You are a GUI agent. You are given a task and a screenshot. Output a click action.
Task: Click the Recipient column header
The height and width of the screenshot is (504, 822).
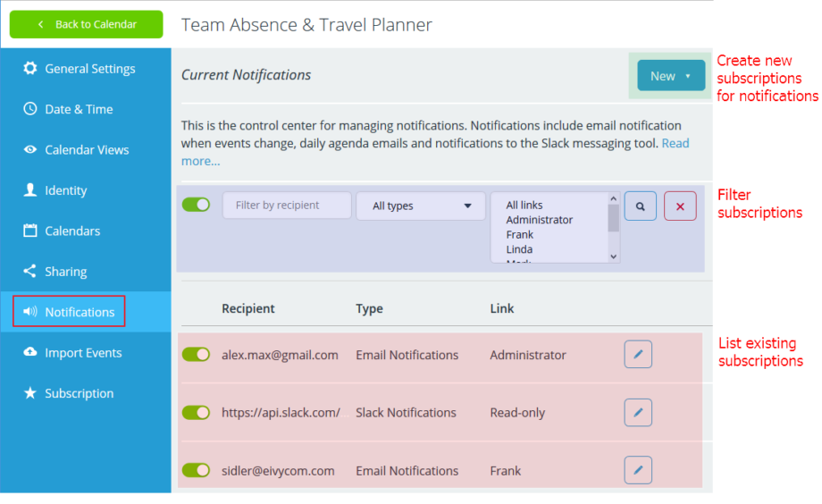tap(248, 308)
